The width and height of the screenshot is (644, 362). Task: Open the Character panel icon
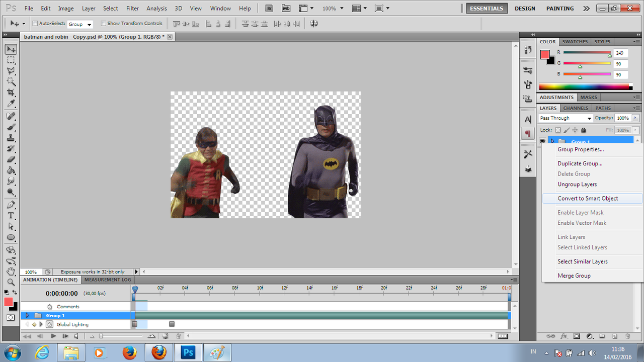(x=528, y=120)
